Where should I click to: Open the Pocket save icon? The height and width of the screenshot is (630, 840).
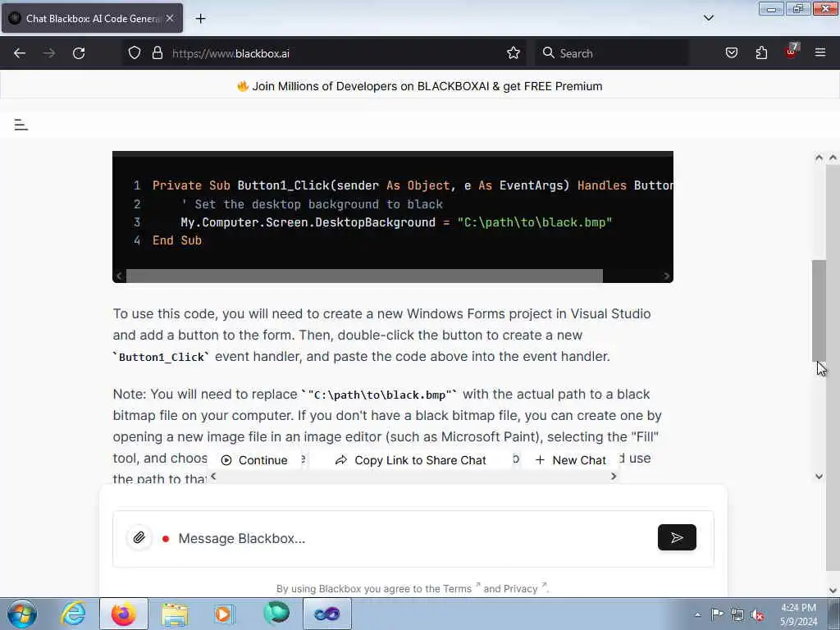point(731,53)
